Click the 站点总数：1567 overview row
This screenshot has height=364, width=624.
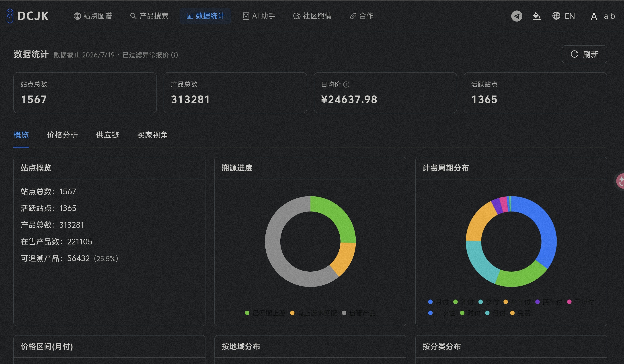48,191
